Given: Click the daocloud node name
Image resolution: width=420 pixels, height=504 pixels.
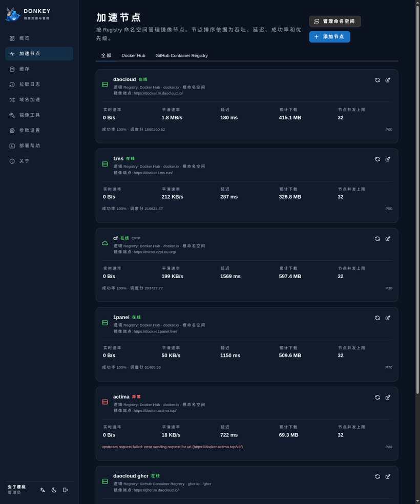Looking at the screenshot, I should pos(124,79).
